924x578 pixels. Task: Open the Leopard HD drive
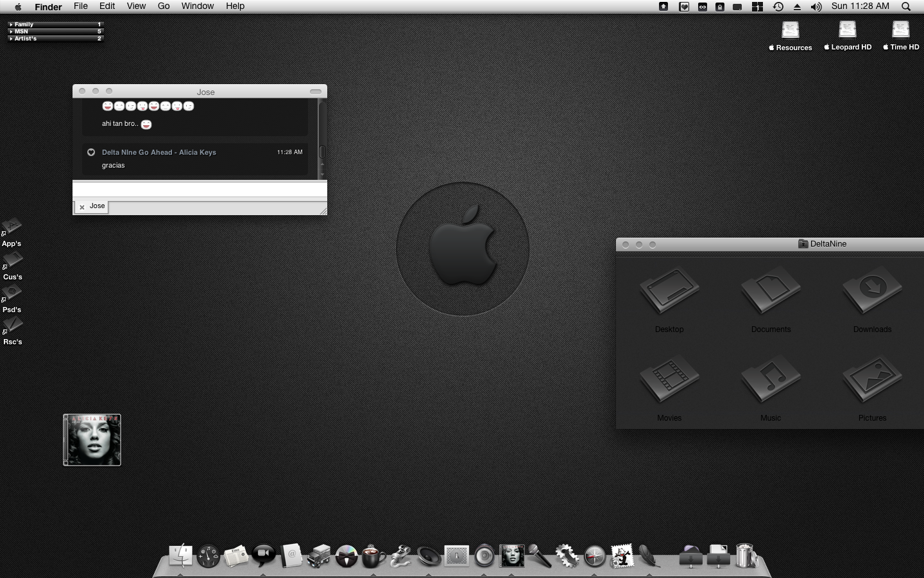pyautogui.click(x=848, y=36)
